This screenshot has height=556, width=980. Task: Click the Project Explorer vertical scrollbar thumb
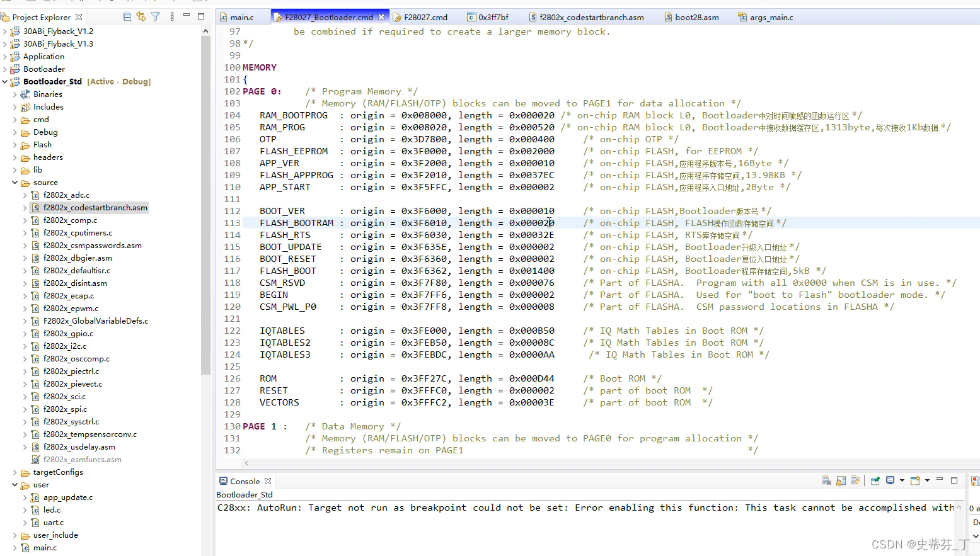(205, 205)
